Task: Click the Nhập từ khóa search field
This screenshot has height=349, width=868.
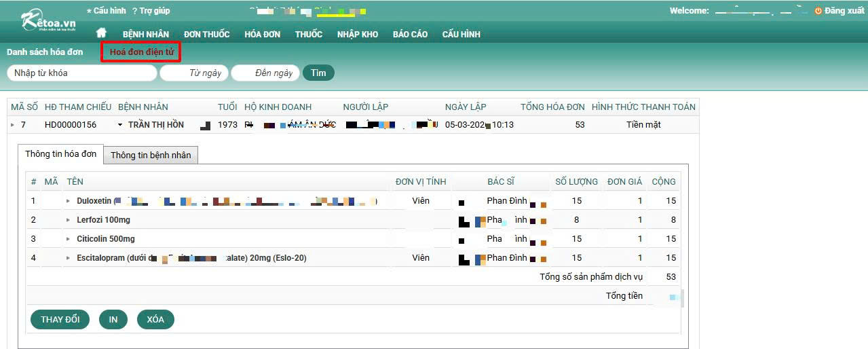Action: pyautogui.click(x=81, y=73)
